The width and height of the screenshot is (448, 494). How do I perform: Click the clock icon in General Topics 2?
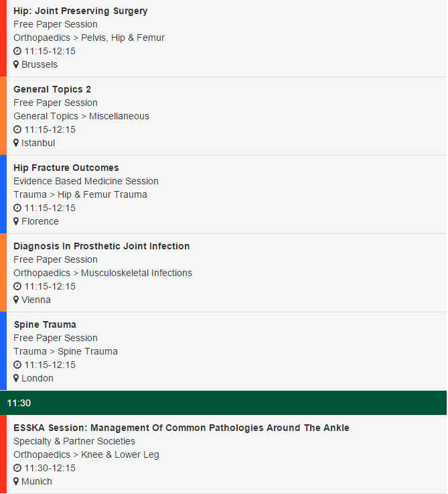tap(17, 129)
